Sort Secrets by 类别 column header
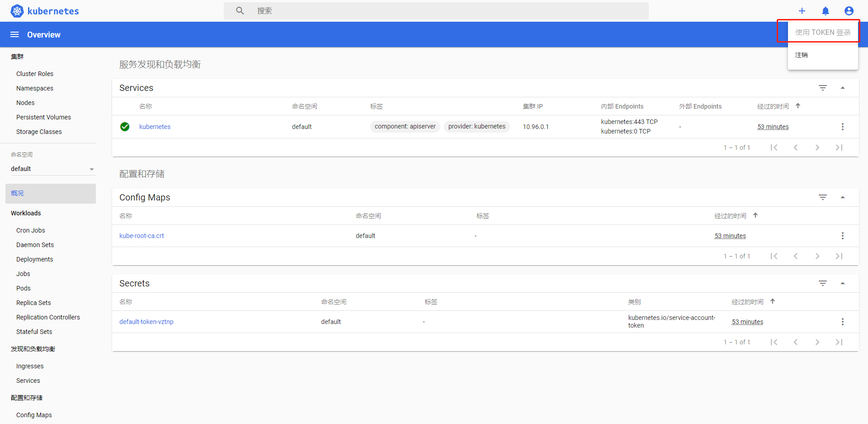The height and width of the screenshot is (424, 868). pos(634,302)
